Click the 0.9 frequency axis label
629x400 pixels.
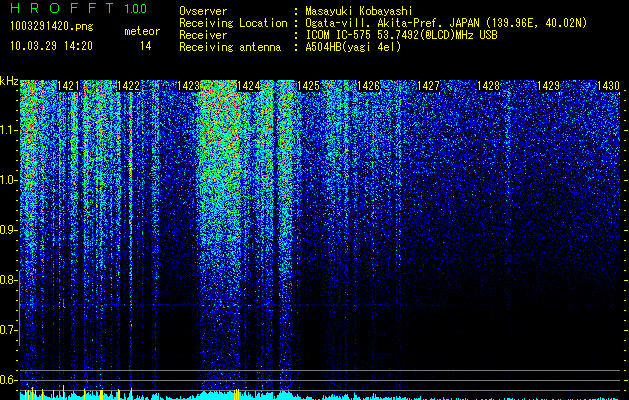[x=8, y=230]
